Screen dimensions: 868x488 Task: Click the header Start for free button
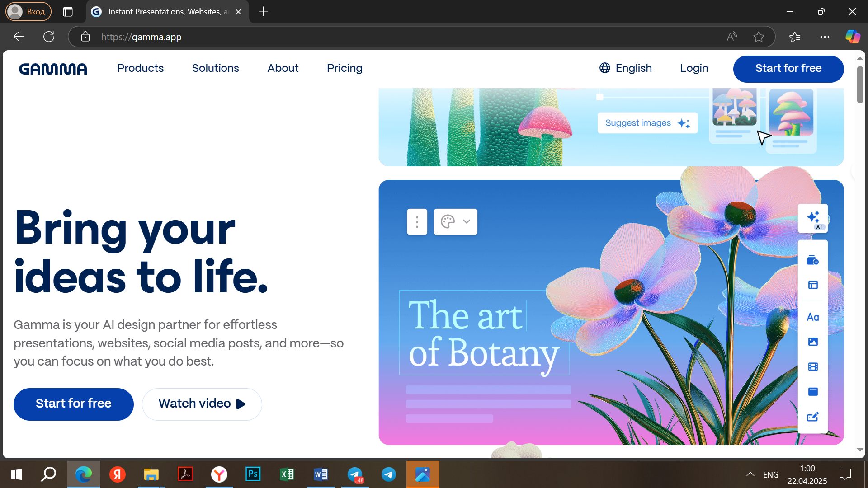[788, 69]
